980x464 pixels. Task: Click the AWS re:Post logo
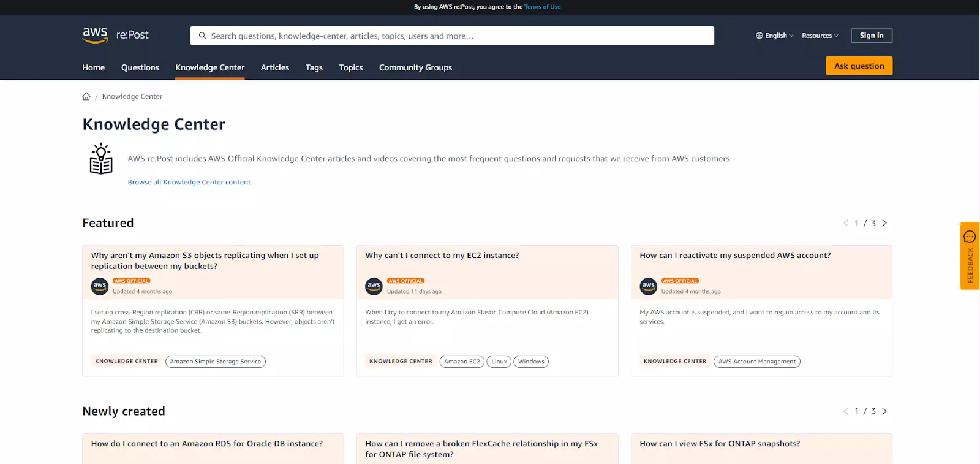pos(116,35)
